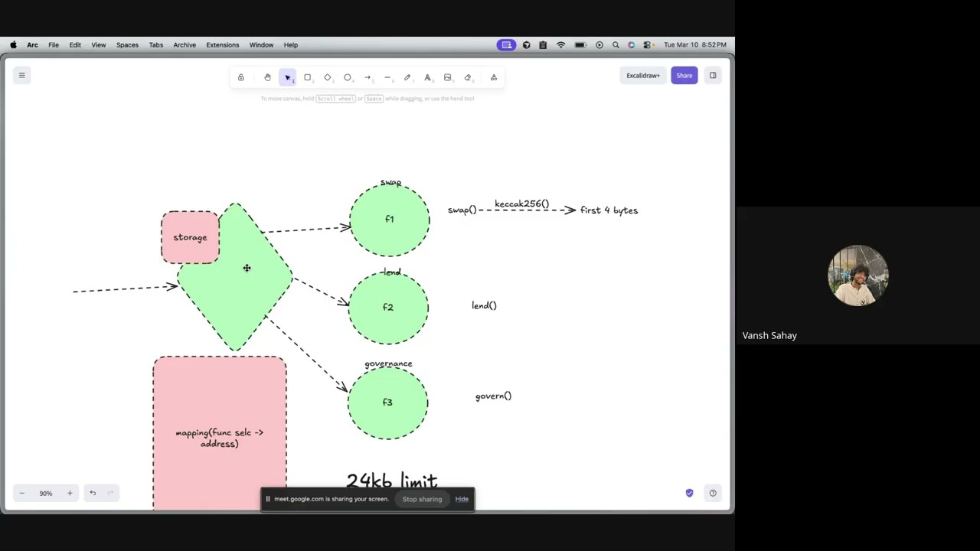
Task: Hide the screen sharing banner
Action: tap(462, 499)
